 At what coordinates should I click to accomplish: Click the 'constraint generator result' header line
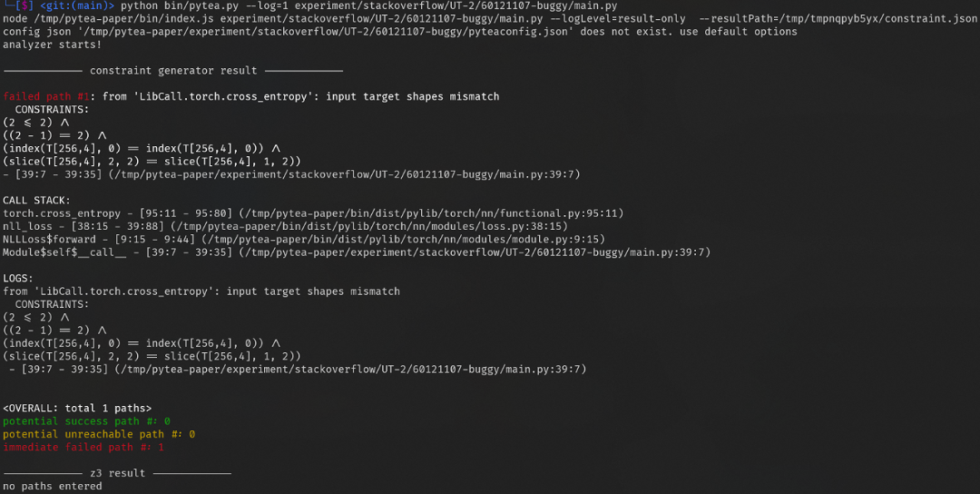click(x=173, y=71)
